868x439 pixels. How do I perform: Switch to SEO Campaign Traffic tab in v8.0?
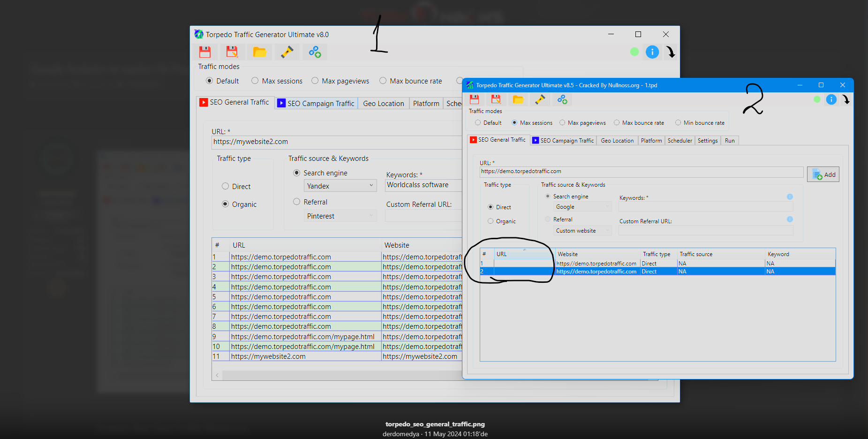point(317,104)
